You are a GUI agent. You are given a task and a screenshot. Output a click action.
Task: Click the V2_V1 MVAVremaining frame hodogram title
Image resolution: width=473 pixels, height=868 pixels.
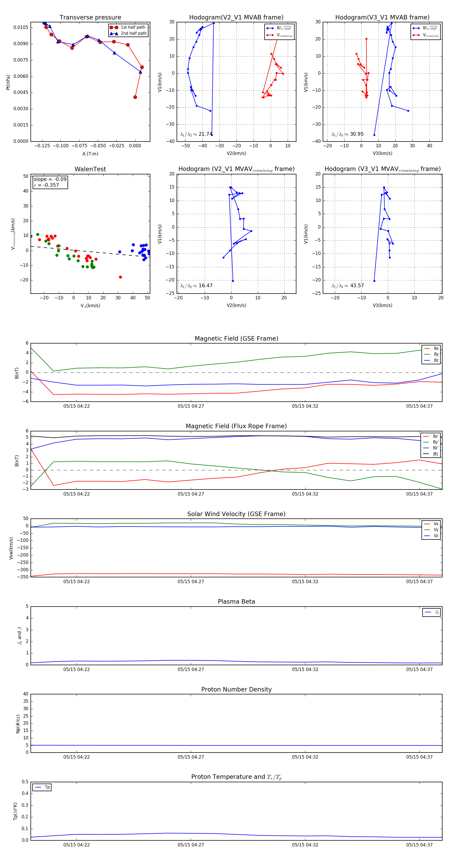(236, 169)
